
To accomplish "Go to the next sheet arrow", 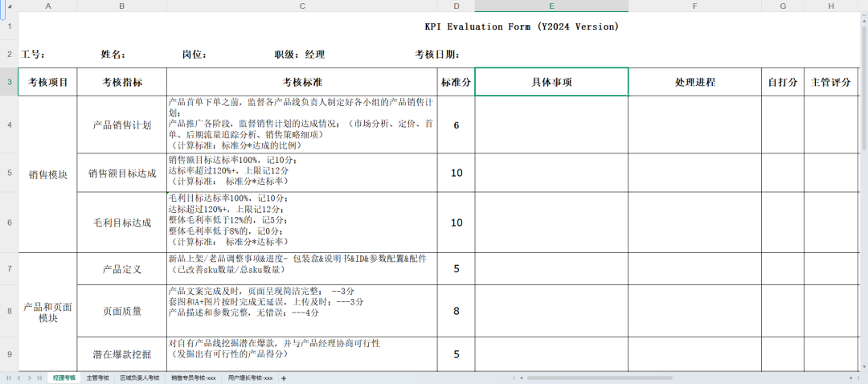I will pyautogui.click(x=30, y=378).
